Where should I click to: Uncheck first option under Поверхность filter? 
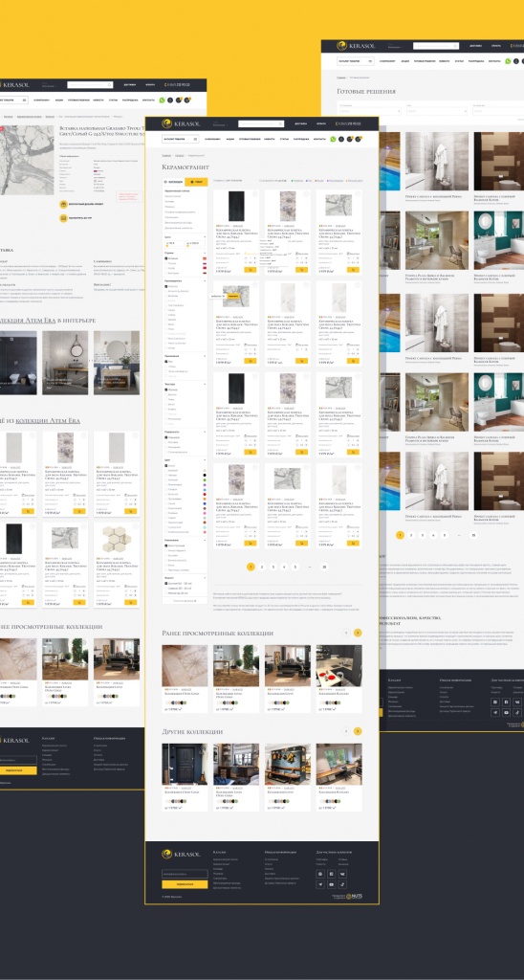click(166, 437)
